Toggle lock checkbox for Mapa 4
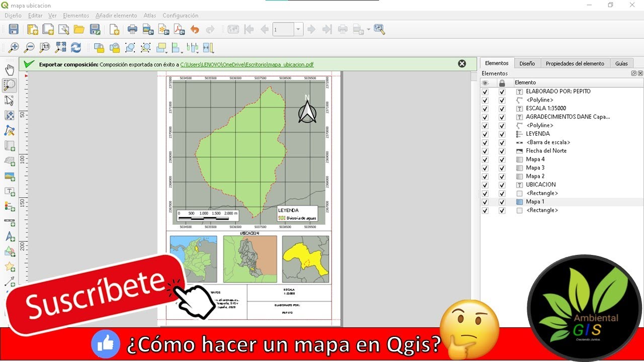This screenshot has height=362, width=644. 502,159
